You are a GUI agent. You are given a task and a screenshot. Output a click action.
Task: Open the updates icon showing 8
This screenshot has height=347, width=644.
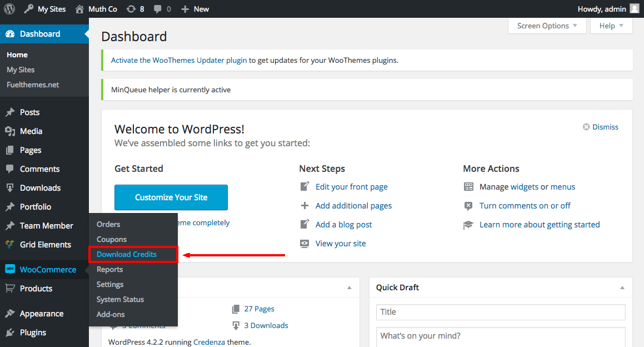coord(131,9)
